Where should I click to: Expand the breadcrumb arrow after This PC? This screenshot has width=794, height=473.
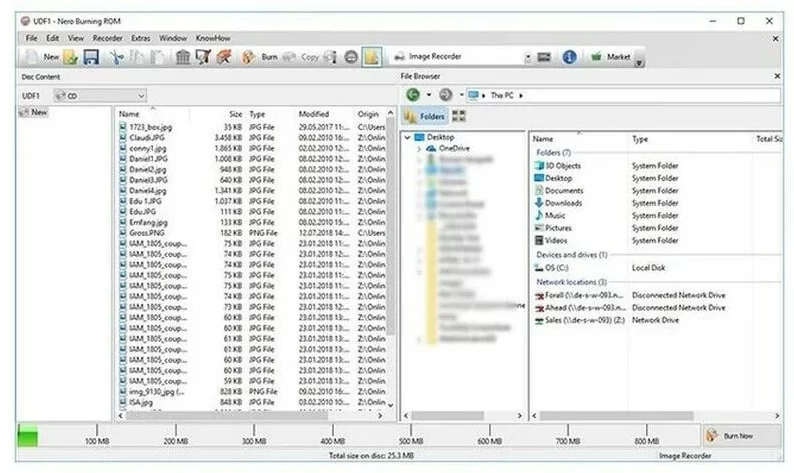(521, 95)
